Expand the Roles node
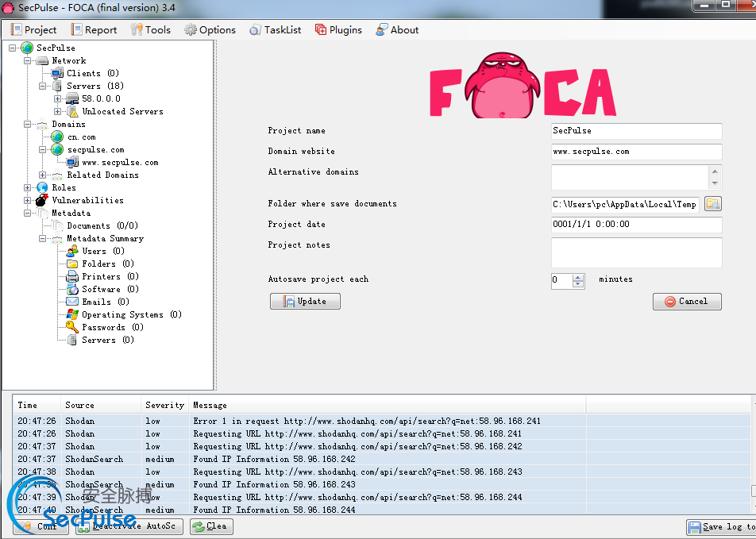 [x=28, y=187]
